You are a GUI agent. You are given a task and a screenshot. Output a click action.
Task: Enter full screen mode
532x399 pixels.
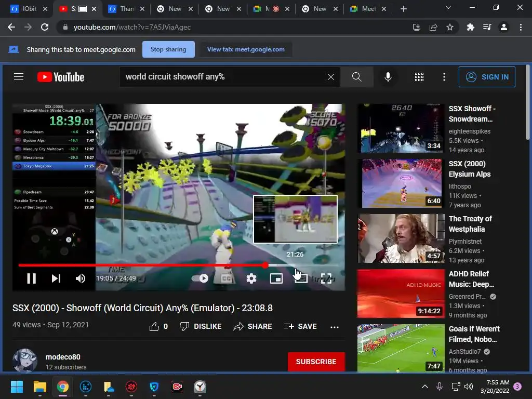point(326,278)
